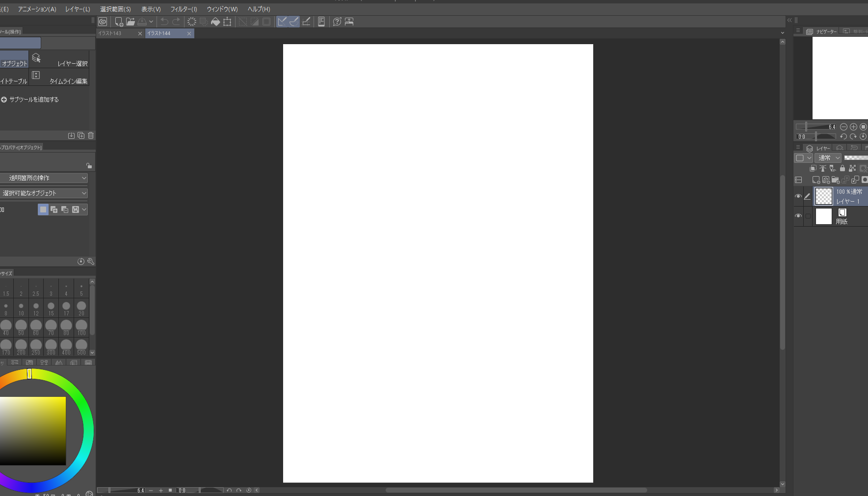The height and width of the screenshot is (496, 868).
Task: Click the open file folder icon
Action: click(x=130, y=22)
